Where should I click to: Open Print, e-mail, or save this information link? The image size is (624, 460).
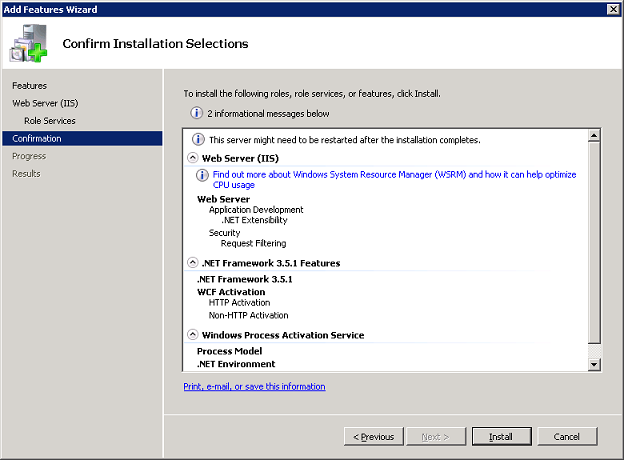[x=254, y=386]
